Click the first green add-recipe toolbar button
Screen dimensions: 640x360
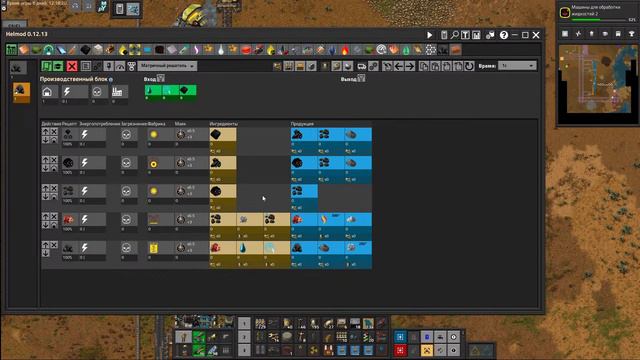point(47,66)
